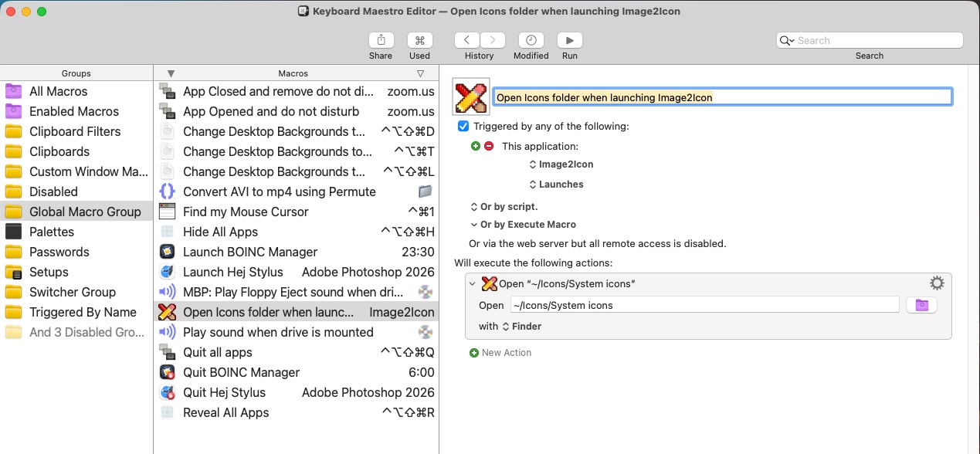The width and height of the screenshot is (980, 454).
Task: Click the Used toolbar icon
Action: click(419, 40)
